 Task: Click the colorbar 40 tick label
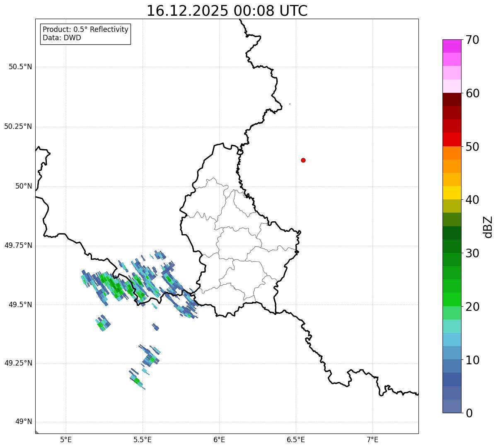click(x=472, y=200)
